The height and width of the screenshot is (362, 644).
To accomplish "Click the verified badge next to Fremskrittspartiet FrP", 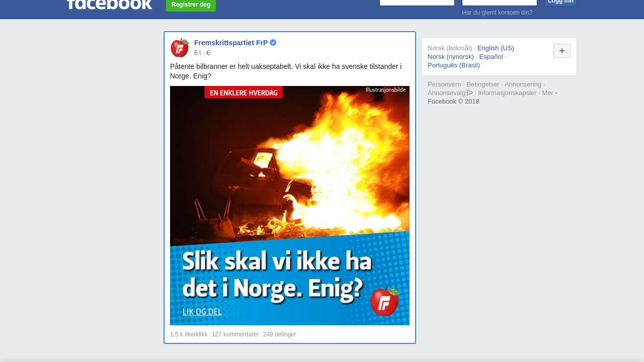I will point(273,43).
